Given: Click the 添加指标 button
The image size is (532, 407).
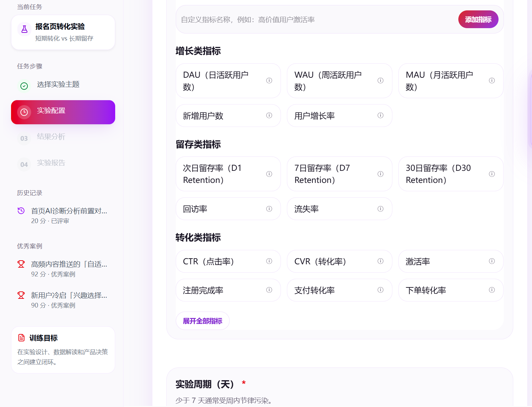Looking at the screenshot, I should pyautogui.click(x=478, y=19).
